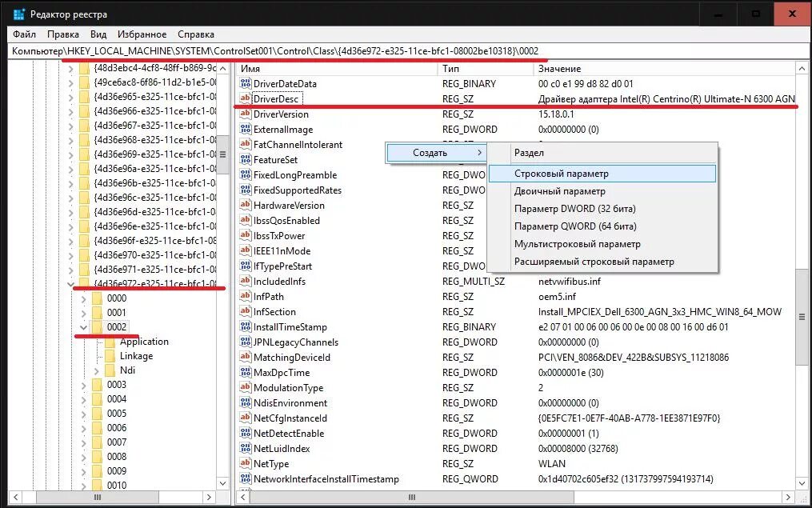Select the Application subkey
This screenshot has width=812, height=508.
point(144,342)
